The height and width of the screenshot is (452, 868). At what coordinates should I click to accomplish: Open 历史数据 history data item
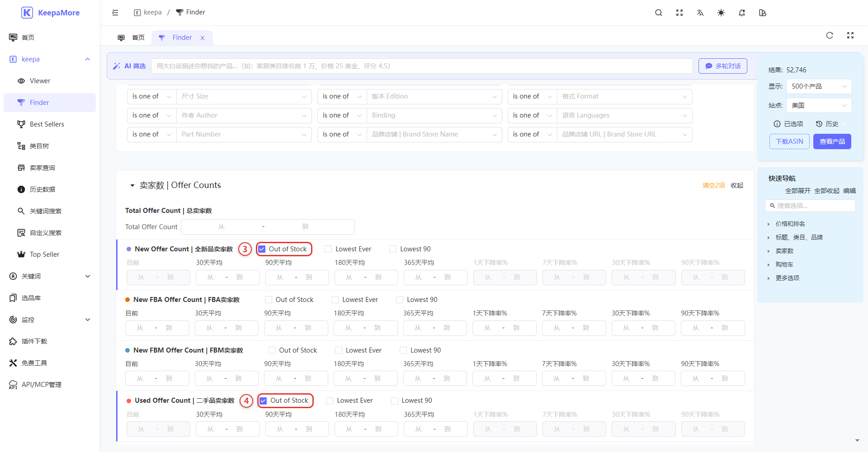[x=50, y=189]
